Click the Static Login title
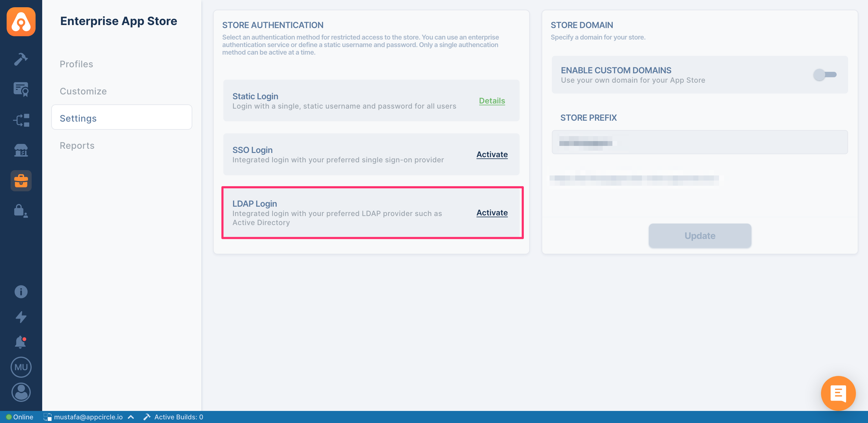The height and width of the screenshot is (423, 868). pos(255,96)
